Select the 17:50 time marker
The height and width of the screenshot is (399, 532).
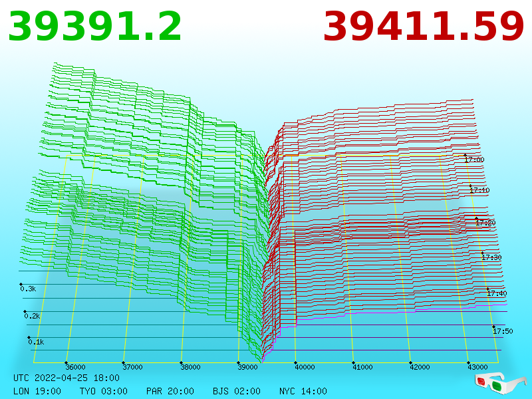pos(503,331)
